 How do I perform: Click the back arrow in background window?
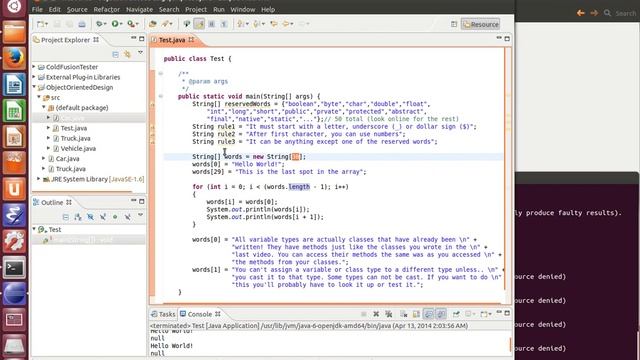point(580,13)
